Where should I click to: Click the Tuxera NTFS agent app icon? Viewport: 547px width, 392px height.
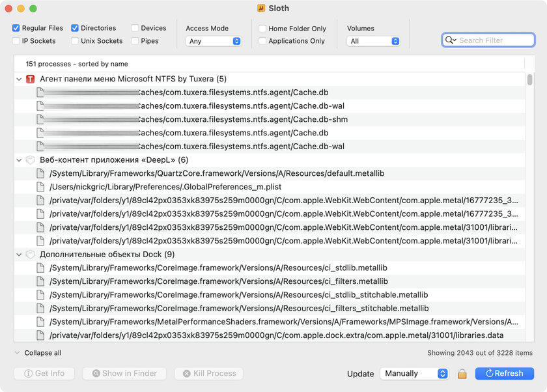coord(31,79)
